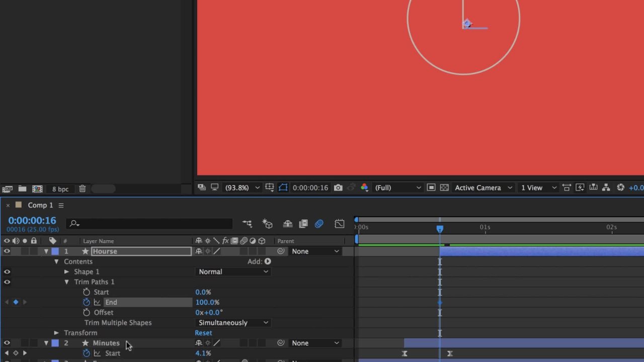The image size is (644, 362).
Task: Open the Graph Editor in the timeline
Action: click(340, 224)
